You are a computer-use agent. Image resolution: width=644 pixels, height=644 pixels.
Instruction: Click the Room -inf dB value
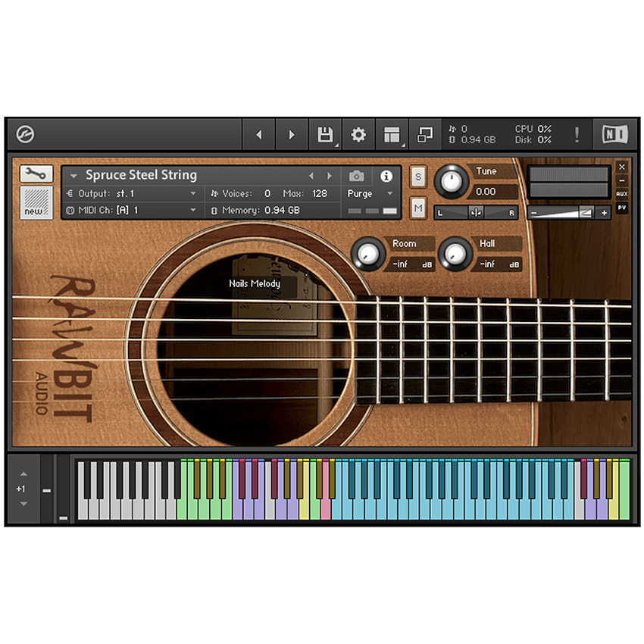coord(412,264)
